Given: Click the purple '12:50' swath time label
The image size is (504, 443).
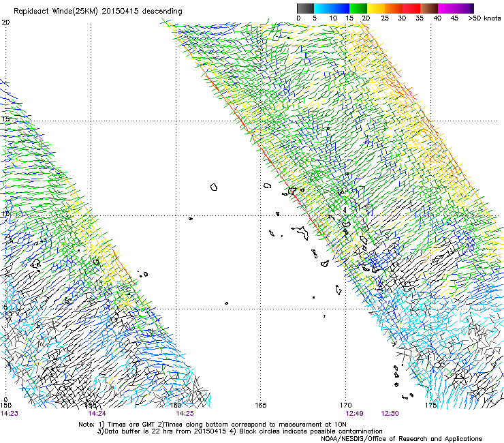Looking at the screenshot, I should click(390, 414).
